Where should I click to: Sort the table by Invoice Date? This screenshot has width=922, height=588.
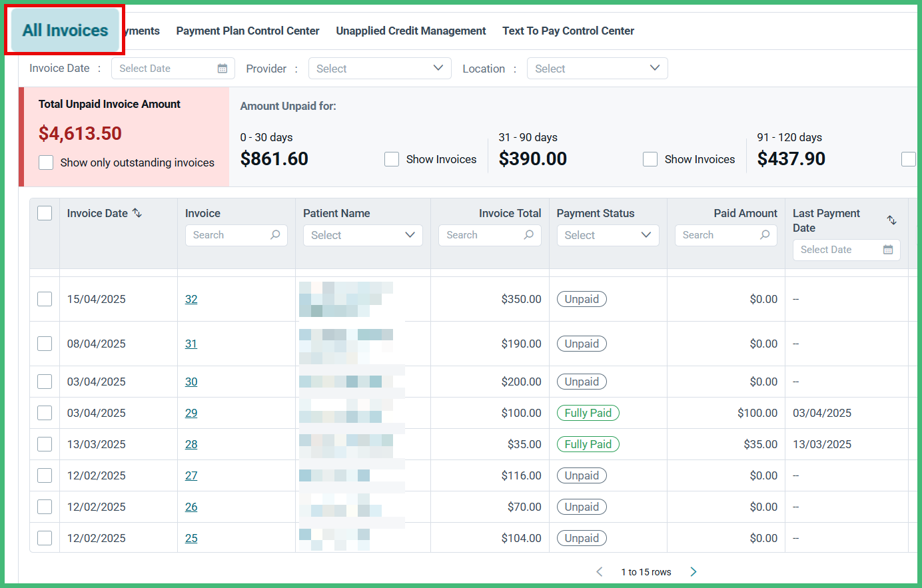tap(136, 212)
